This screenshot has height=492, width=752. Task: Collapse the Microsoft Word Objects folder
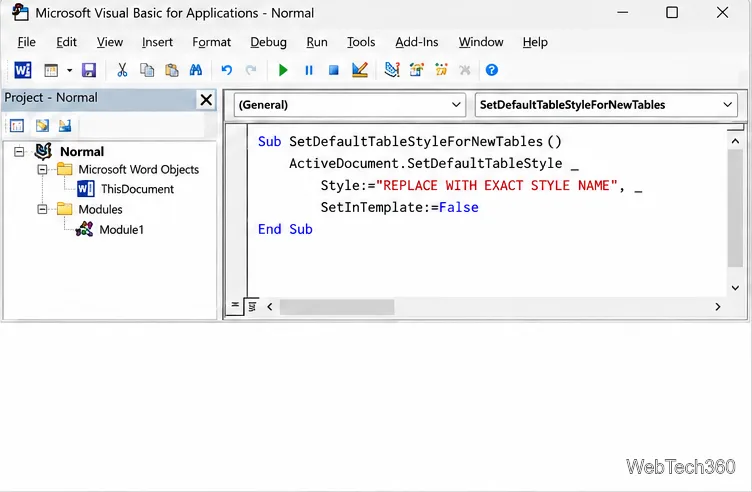(x=42, y=169)
